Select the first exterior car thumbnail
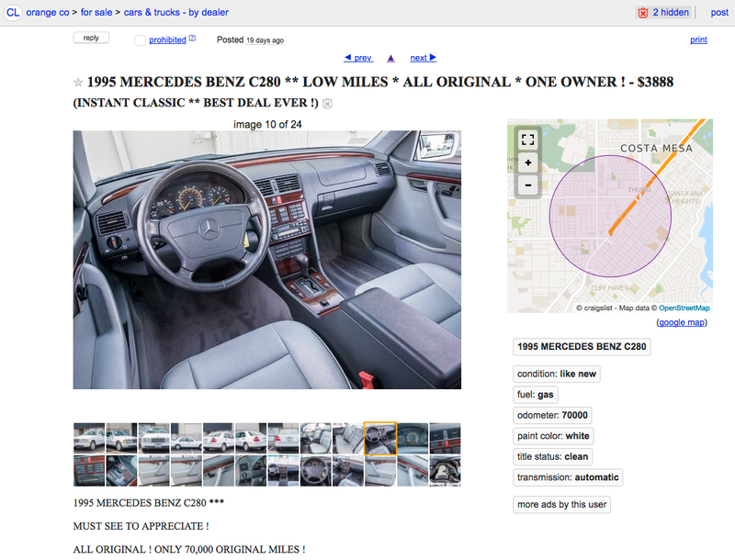This screenshot has height=560, width=735. point(89,438)
